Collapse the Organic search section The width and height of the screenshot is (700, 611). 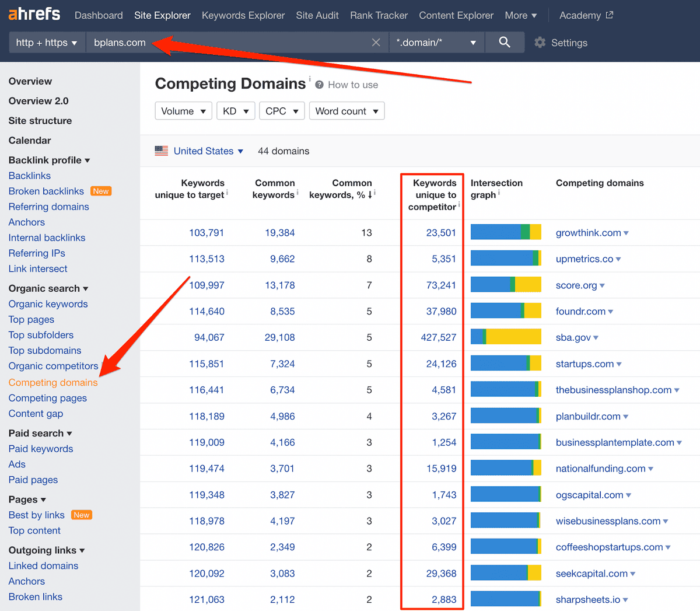[48, 288]
